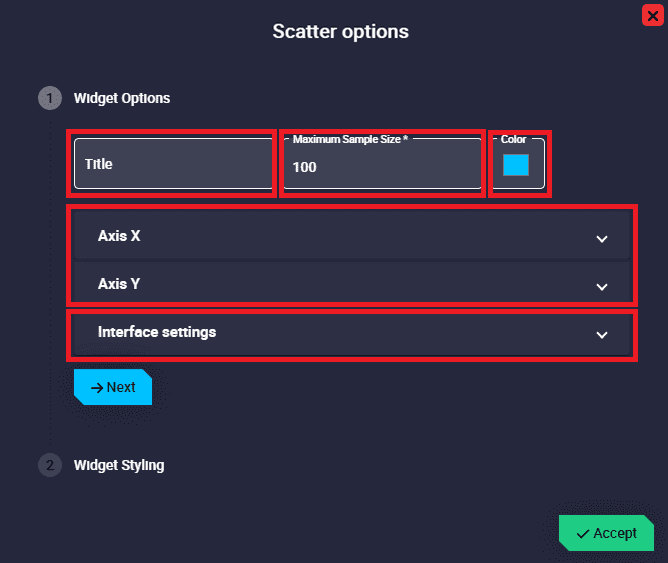Image resolution: width=668 pixels, height=563 pixels.
Task: Expand the Axis X section
Action: tap(300, 237)
